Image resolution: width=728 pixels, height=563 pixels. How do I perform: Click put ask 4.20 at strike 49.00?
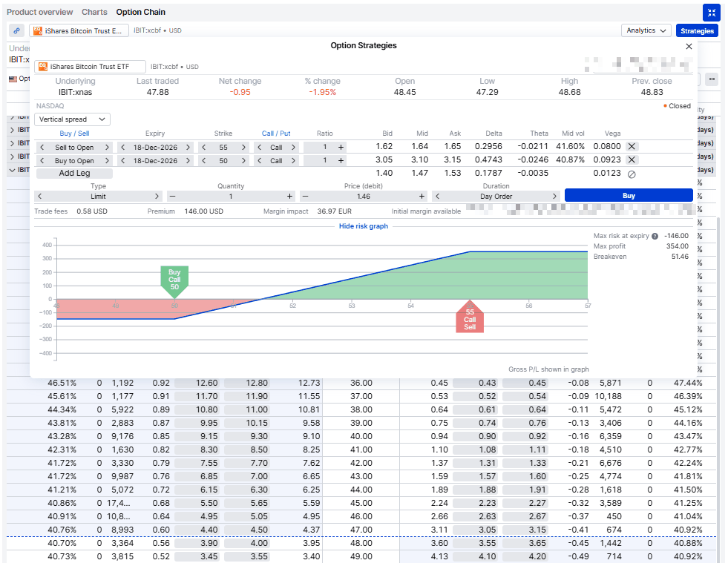point(525,556)
